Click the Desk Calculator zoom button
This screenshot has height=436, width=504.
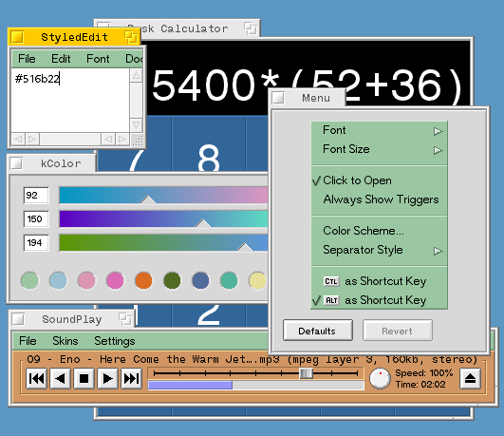[250, 28]
